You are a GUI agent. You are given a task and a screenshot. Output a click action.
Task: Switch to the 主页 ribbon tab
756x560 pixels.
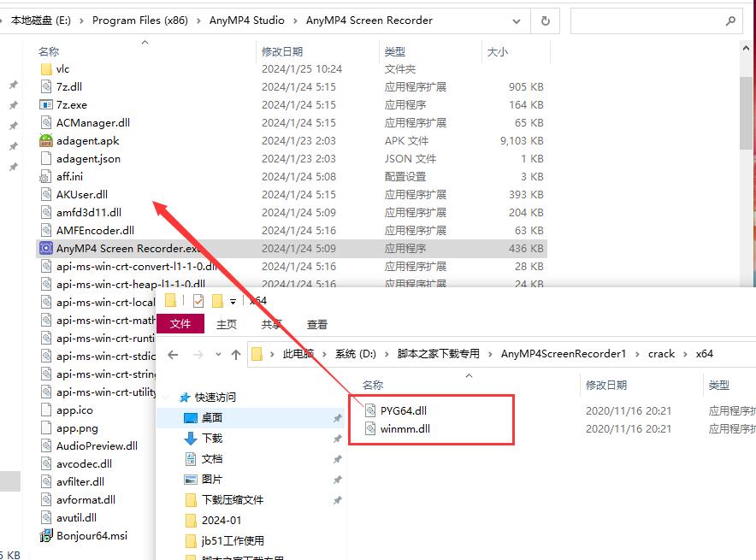(227, 324)
